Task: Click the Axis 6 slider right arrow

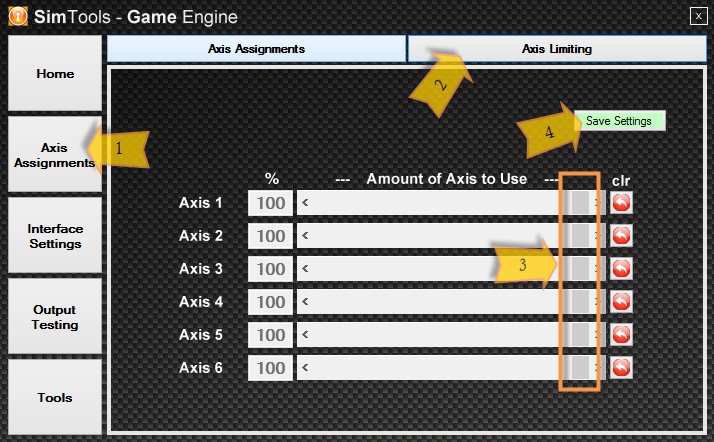Action: pos(598,367)
